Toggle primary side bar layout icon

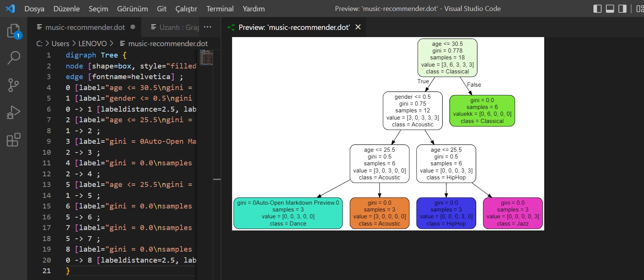point(598,9)
